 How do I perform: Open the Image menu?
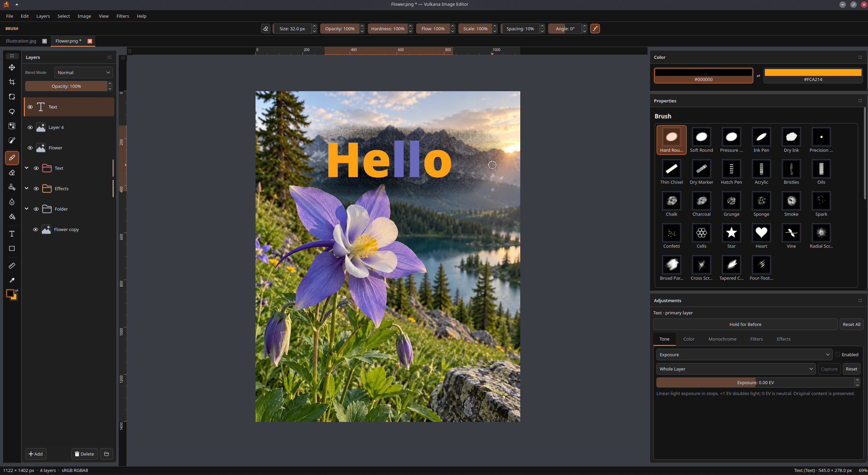pos(84,16)
